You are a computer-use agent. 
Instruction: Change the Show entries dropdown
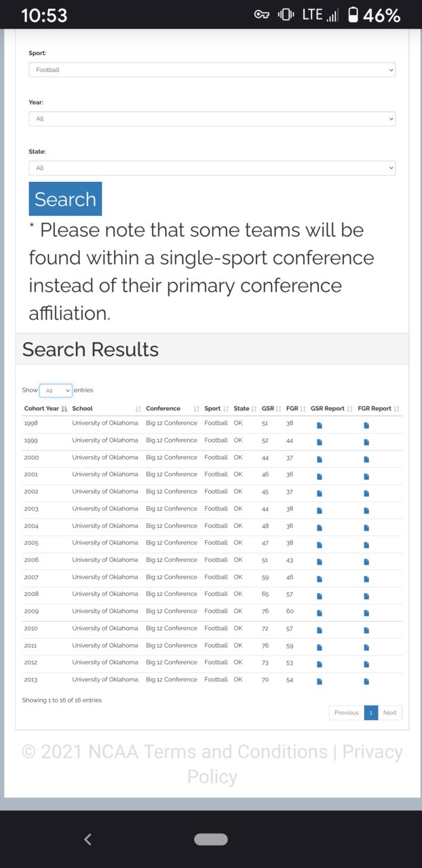pos(56,391)
